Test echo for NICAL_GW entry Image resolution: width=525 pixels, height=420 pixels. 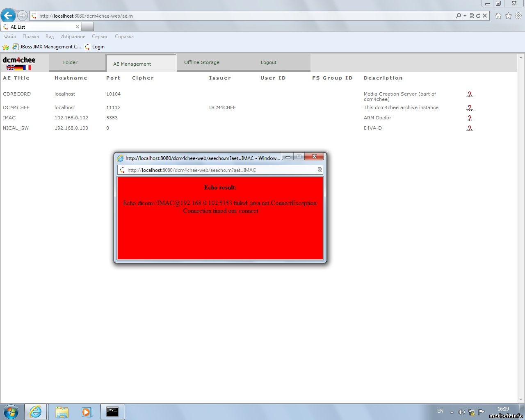(x=470, y=128)
